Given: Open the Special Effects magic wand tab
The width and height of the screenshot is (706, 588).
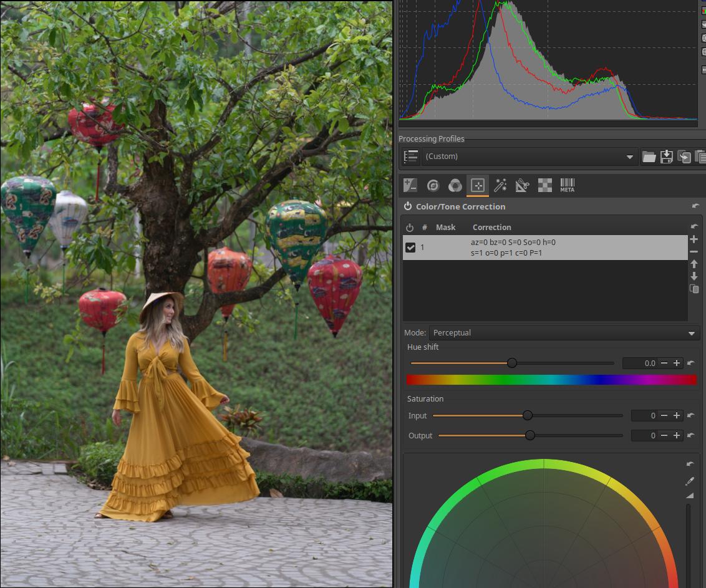Looking at the screenshot, I should (500, 185).
